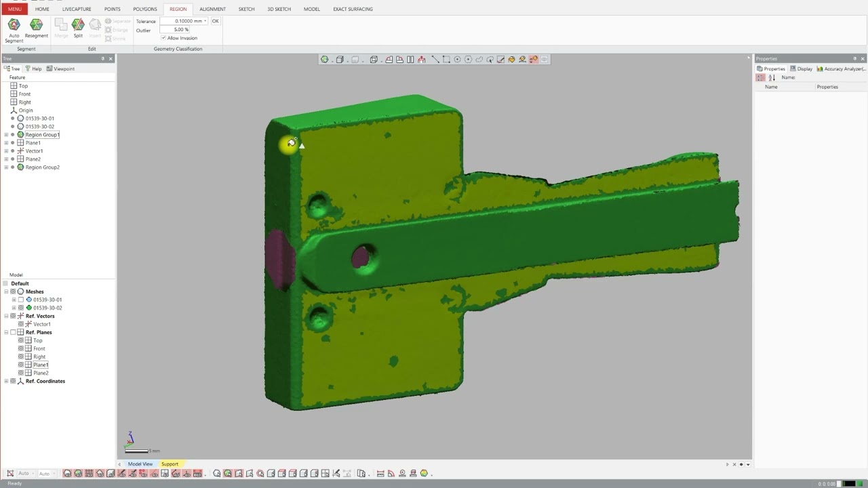Open the red MENU button
The image size is (868, 488).
(14, 9)
